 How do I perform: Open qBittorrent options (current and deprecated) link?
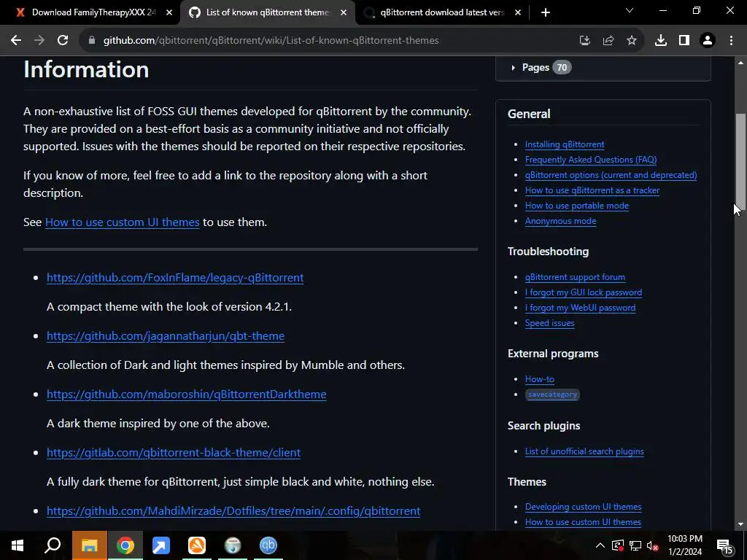point(611,175)
